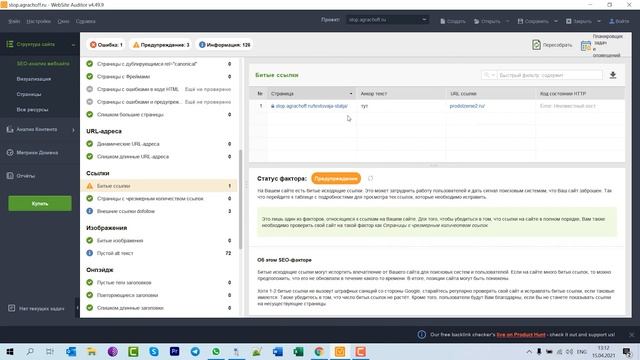640x360 pixels.
Task: Open the prodobzene2.ru URL link
Action: tap(467, 106)
